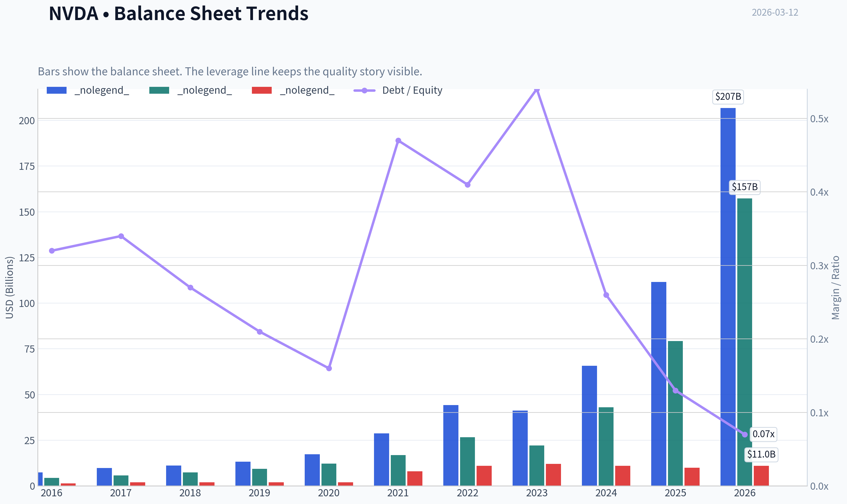Click the 2016 x-axis label
847x504 pixels.
click(x=52, y=493)
